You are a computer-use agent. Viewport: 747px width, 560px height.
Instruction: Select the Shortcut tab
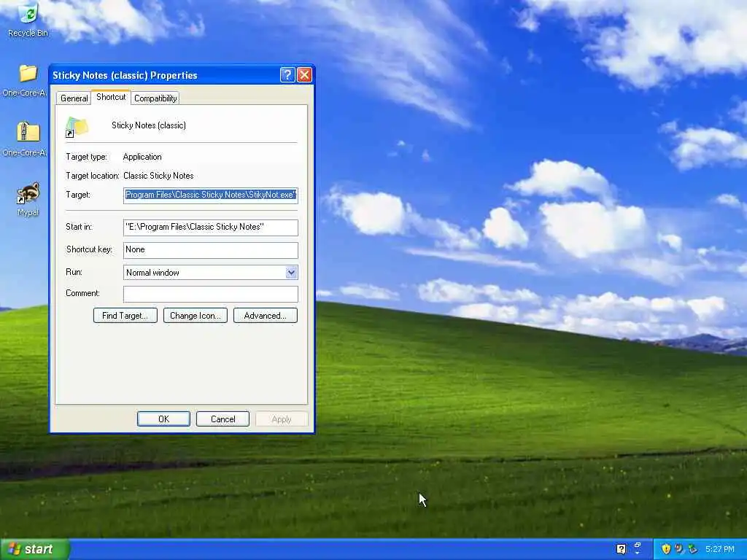tap(111, 97)
